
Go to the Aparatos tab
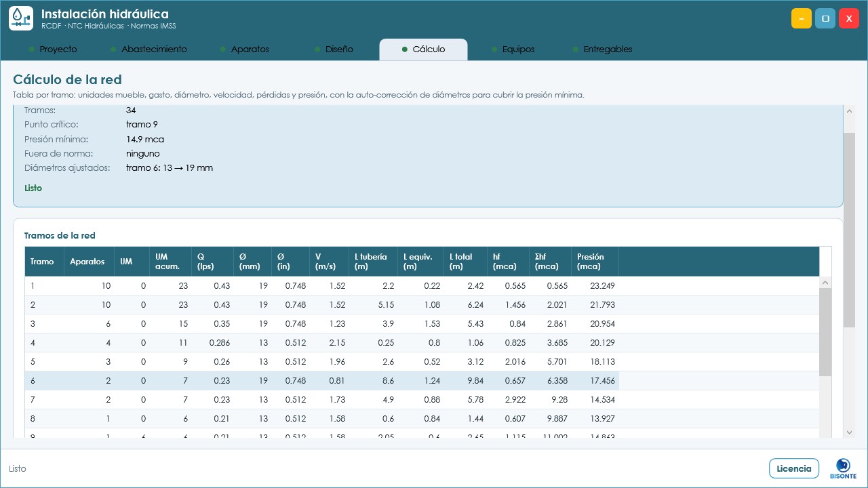(245, 49)
